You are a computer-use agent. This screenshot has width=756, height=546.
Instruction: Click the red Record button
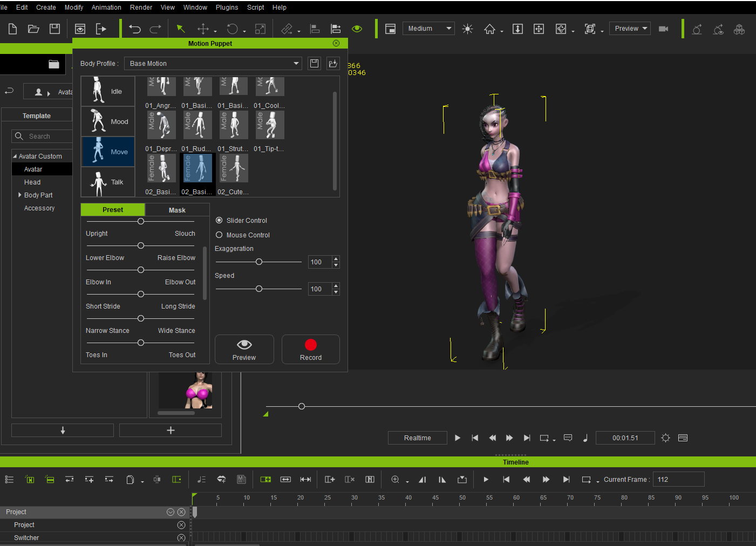[x=310, y=350]
